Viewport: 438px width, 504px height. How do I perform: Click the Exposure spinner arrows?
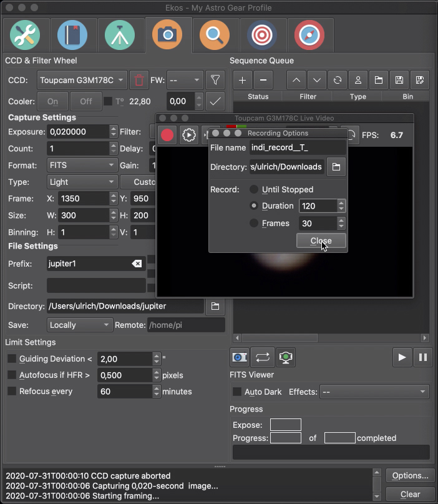click(114, 132)
